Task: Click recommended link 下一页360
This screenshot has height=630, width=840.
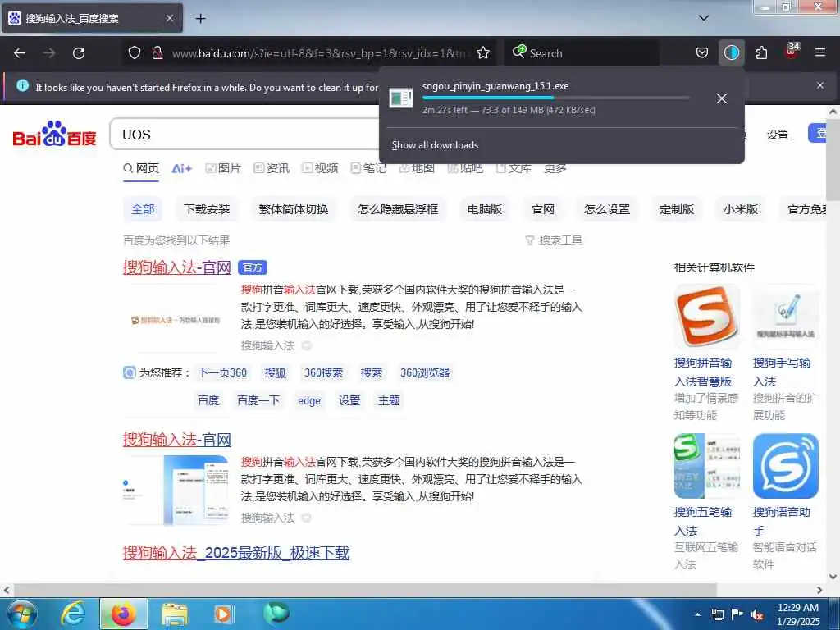Action: 222,373
